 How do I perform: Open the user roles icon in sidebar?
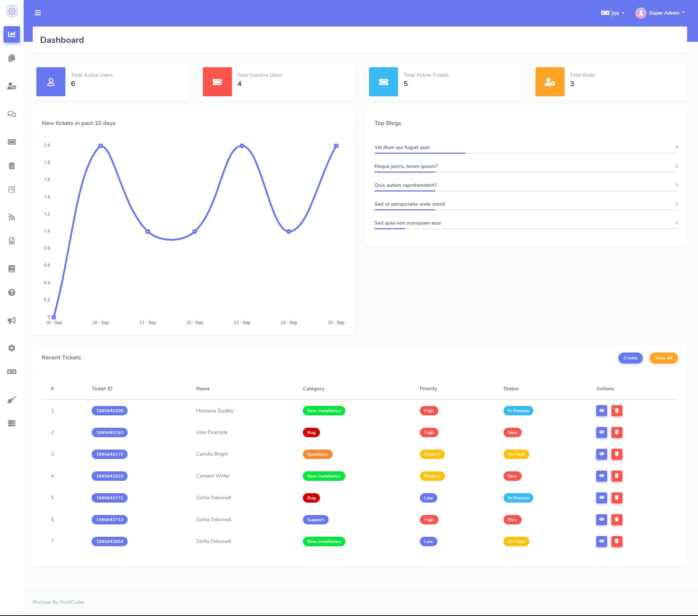pyautogui.click(x=12, y=86)
